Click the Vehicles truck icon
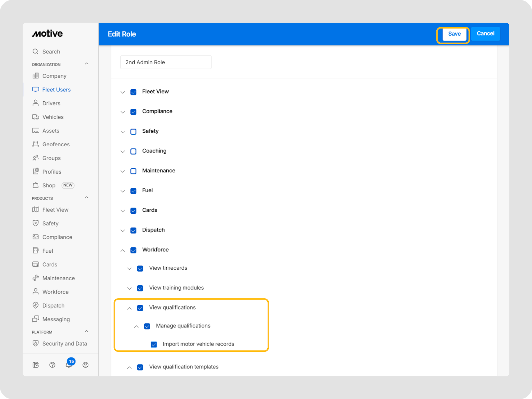The height and width of the screenshot is (399, 532). click(x=36, y=117)
